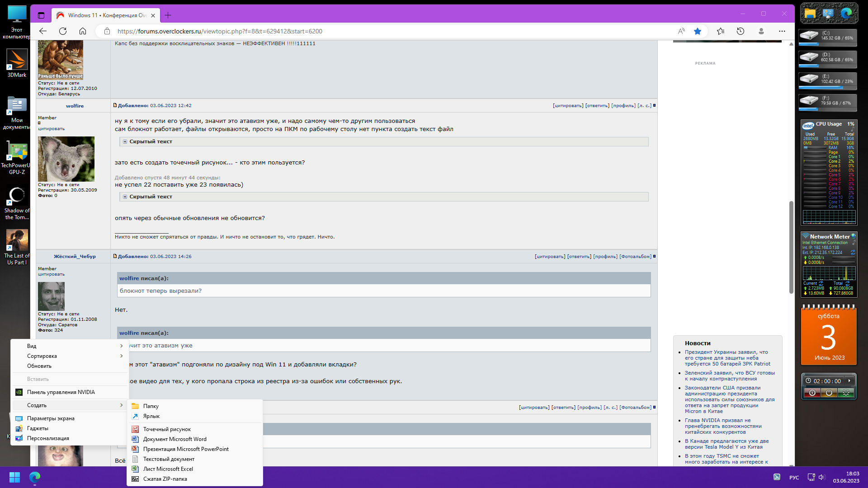
Task: Click цитировать link on wolfire's post
Action: (568, 106)
